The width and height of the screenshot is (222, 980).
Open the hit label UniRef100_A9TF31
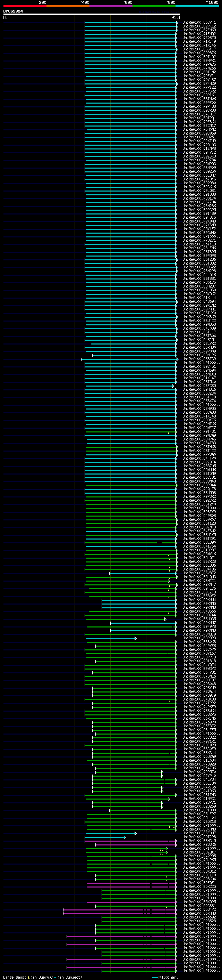199,431
